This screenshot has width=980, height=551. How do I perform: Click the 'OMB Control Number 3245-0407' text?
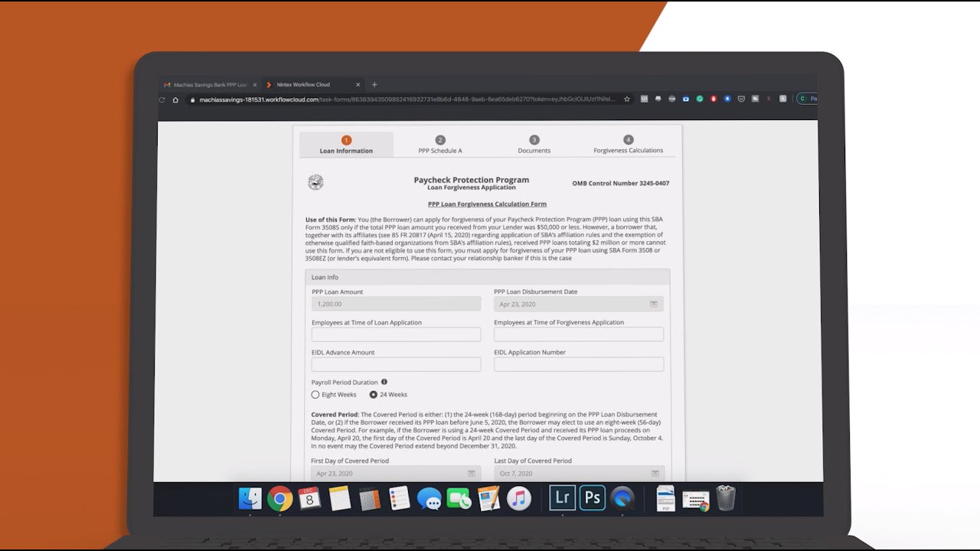621,184
